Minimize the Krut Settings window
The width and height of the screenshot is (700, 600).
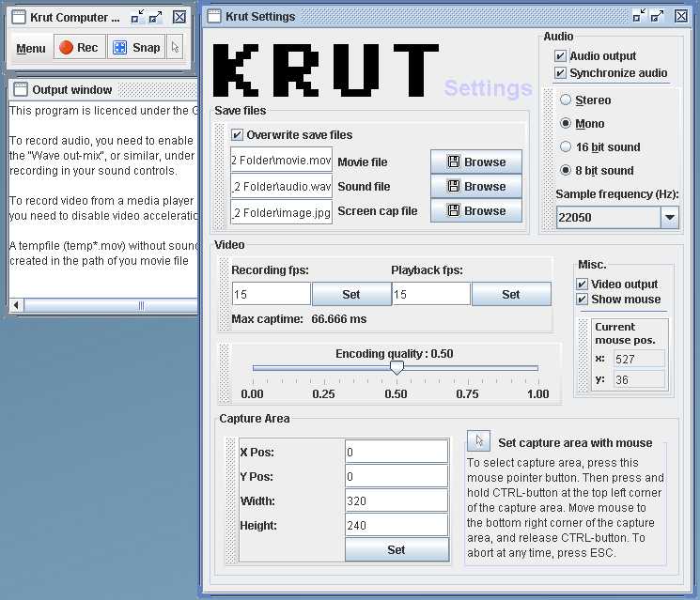pos(639,16)
